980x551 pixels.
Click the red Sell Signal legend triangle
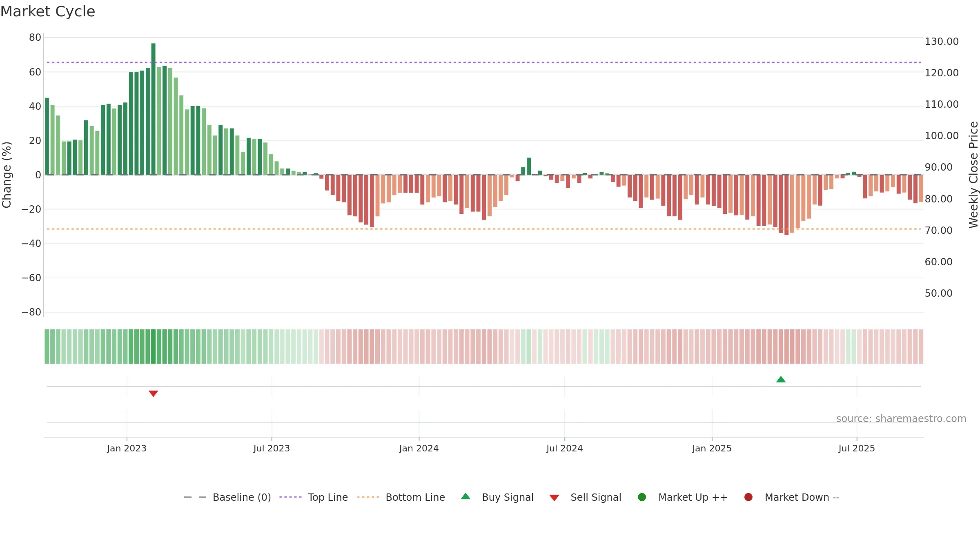pos(554,498)
